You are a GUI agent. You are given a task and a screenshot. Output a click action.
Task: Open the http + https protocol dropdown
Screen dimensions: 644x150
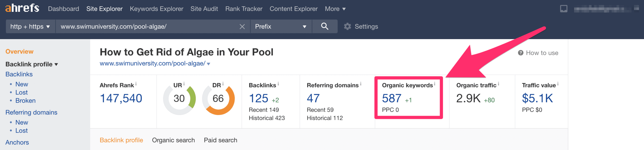(30, 26)
